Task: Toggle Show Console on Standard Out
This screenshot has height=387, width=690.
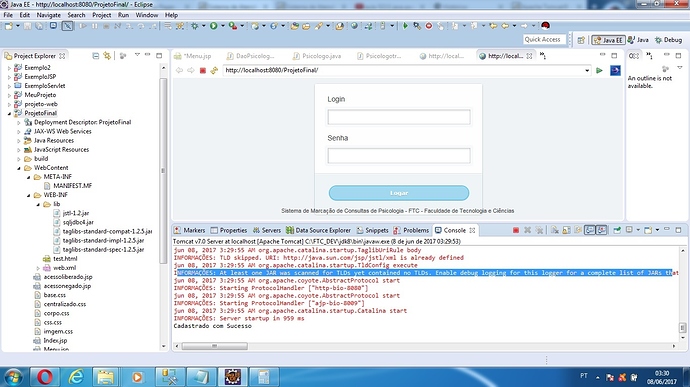Action: pos(590,230)
